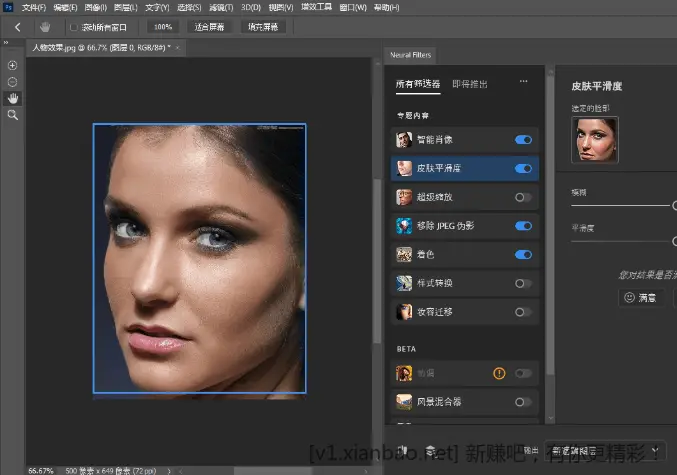Select the zoom-out minus tool in left toolbar
677x475 pixels.
point(13,82)
